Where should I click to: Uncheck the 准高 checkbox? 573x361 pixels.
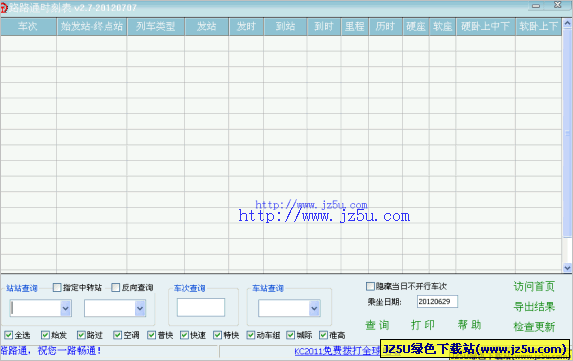pyautogui.click(x=323, y=335)
